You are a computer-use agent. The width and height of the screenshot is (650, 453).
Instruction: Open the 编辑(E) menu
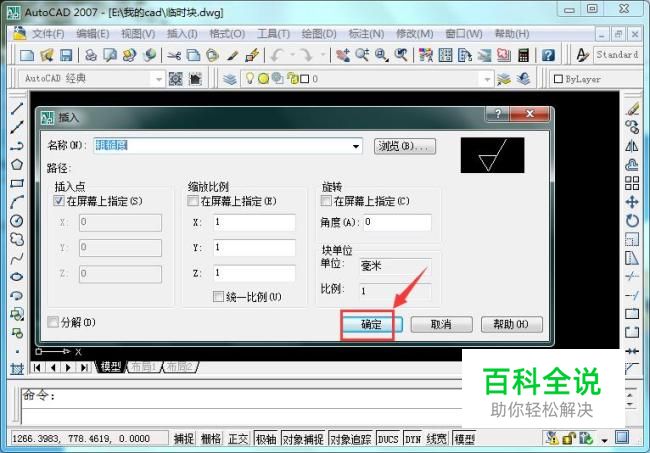click(x=93, y=34)
